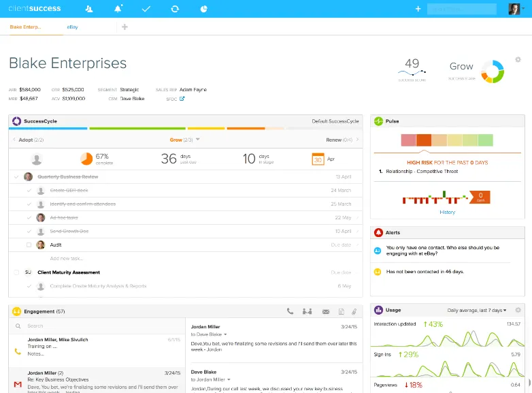532x393 pixels.
Task: Click previous stage chevron beside Adopt
Action: 14,139
